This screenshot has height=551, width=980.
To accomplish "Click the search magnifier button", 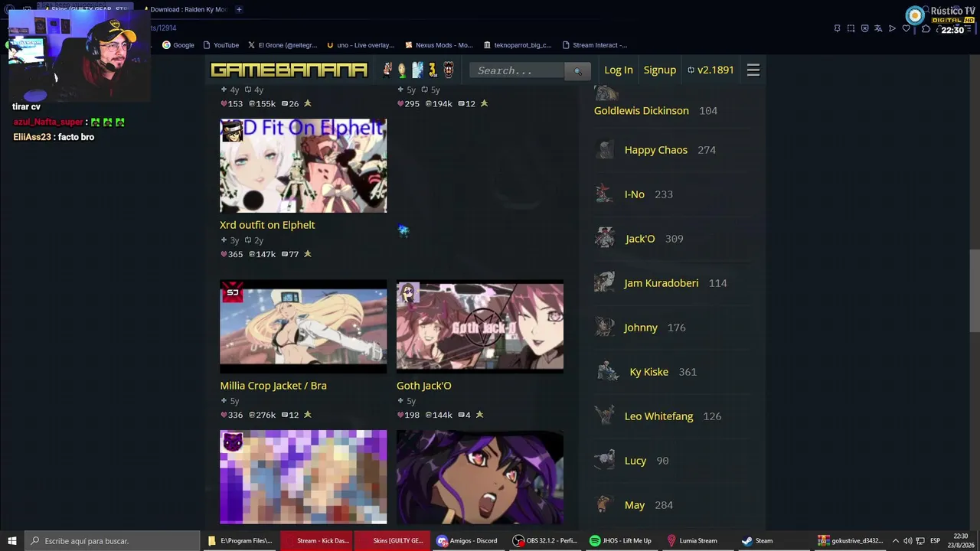I will click(x=578, y=71).
